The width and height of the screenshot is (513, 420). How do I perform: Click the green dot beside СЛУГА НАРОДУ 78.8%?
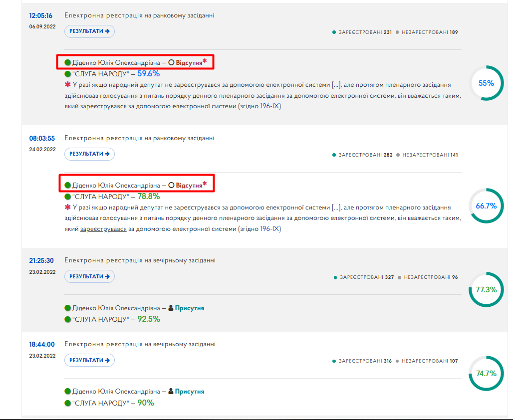(68, 197)
